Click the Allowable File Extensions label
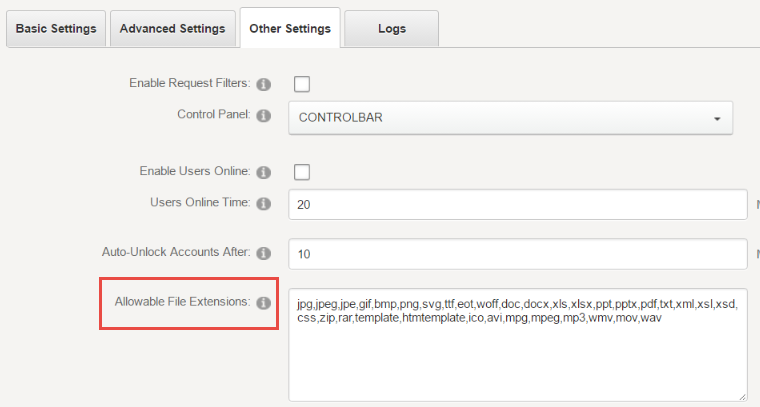 [183, 301]
